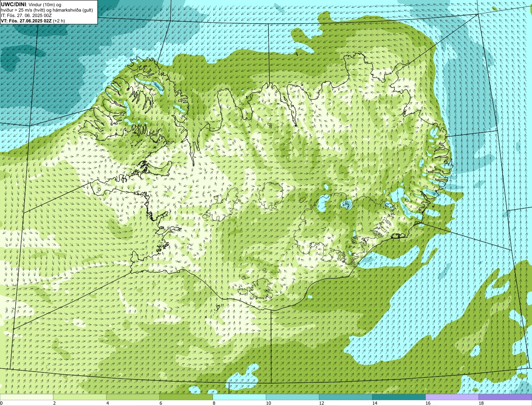Select the legend swatch between 2 and 4
The width and height of the screenshot is (532, 406).
[80, 397]
